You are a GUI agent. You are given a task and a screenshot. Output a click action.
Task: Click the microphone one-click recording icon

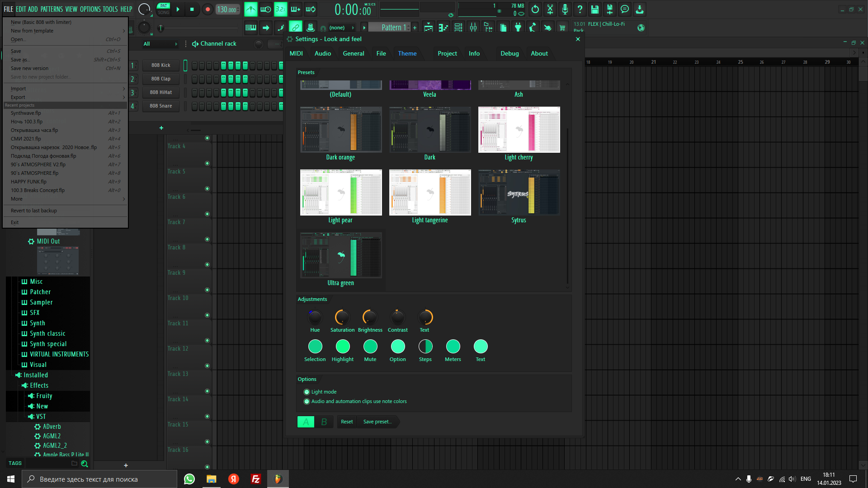point(565,9)
